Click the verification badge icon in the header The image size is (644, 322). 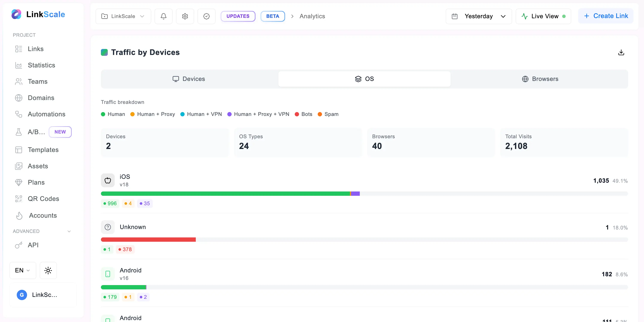206,16
